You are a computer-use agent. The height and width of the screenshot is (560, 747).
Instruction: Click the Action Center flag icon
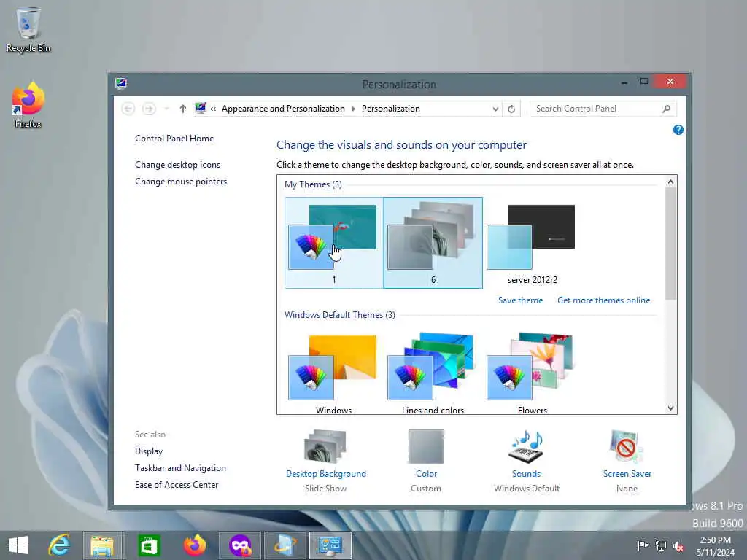643,545
